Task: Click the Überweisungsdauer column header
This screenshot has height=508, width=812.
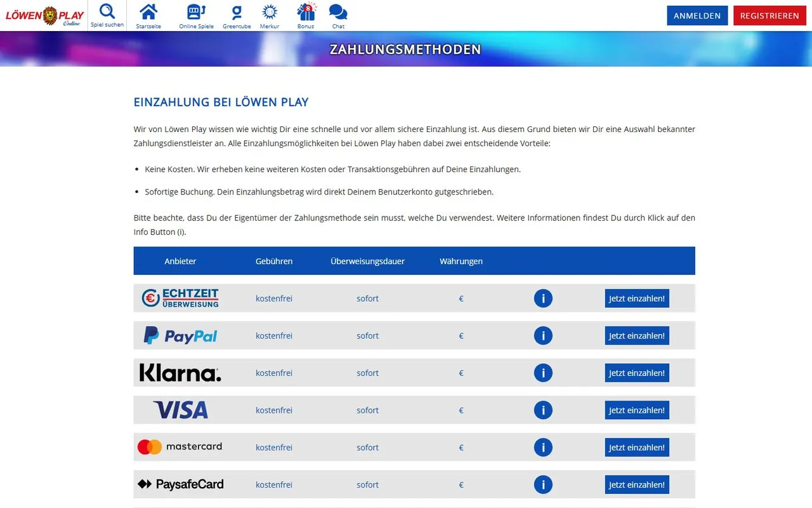Action: click(x=367, y=261)
